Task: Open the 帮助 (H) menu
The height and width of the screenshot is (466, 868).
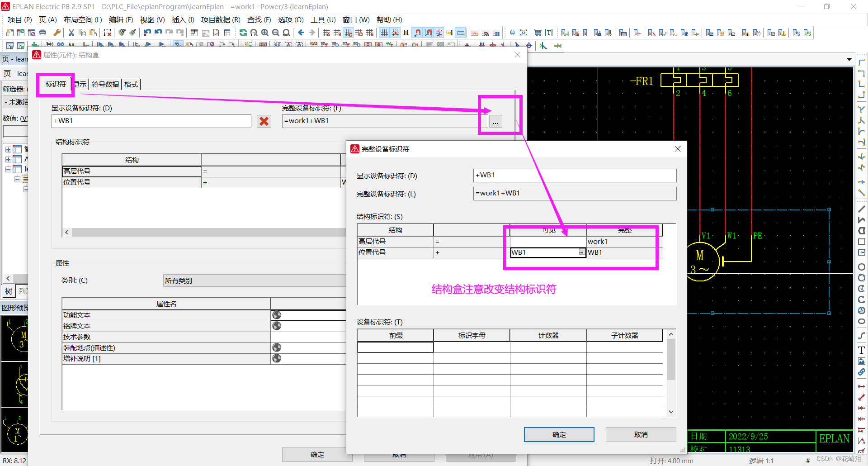Action: point(389,19)
